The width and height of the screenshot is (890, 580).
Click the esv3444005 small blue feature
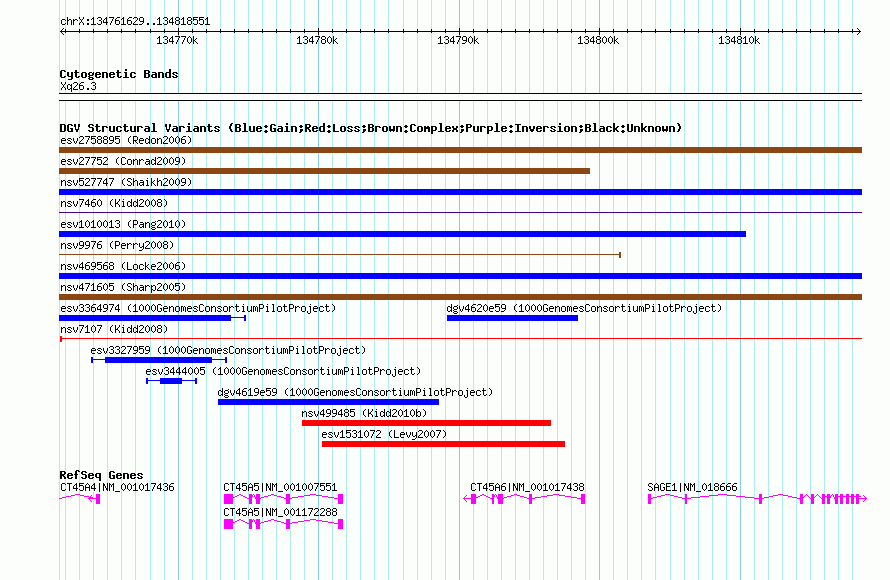(171, 381)
